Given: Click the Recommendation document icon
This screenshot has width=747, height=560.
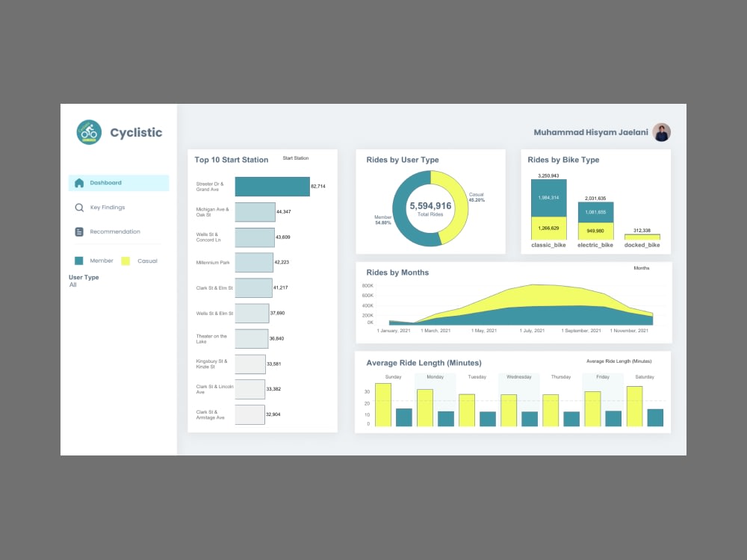Looking at the screenshot, I should pos(78,231).
